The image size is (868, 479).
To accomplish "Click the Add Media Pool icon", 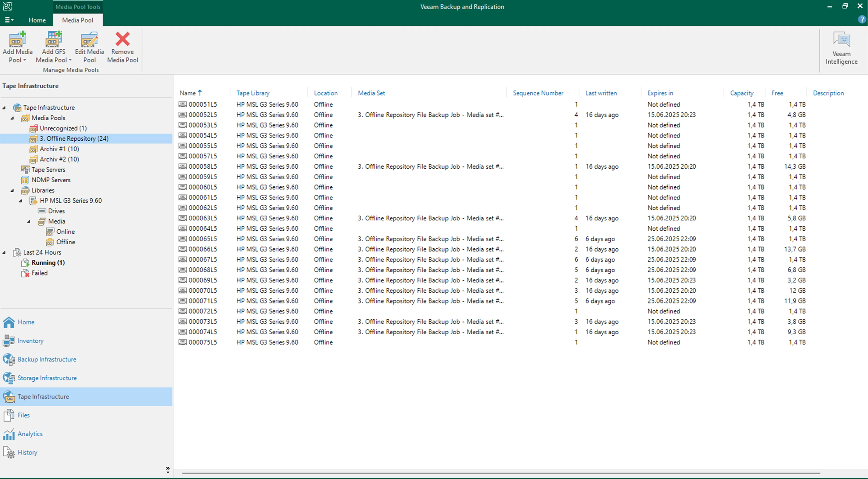I will point(18,39).
